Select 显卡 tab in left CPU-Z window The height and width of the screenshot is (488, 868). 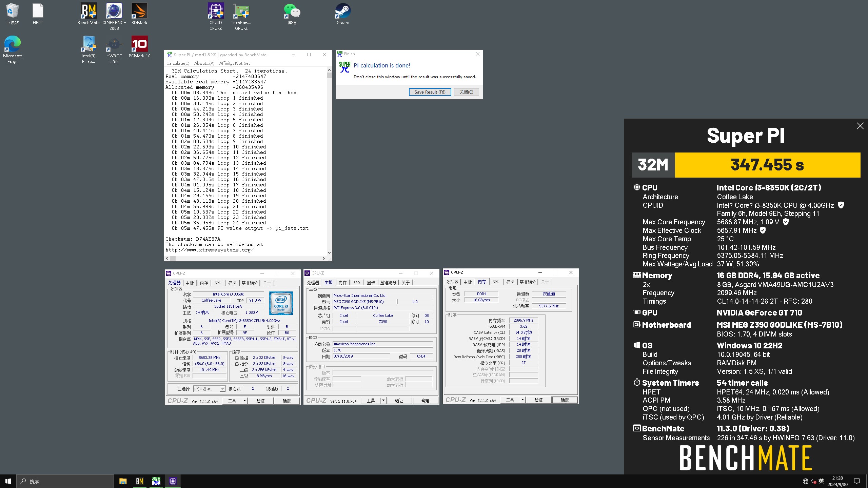pos(232,283)
